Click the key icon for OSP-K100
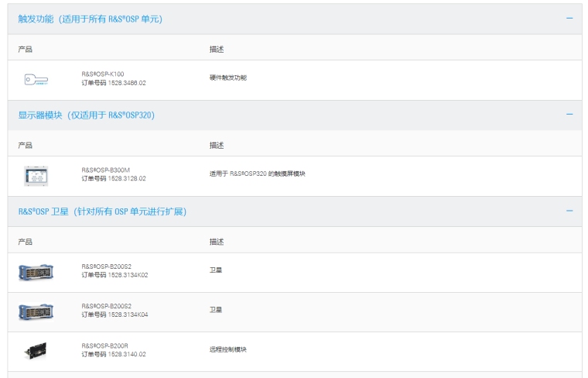Screen dimensions: 588x378 click(36, 78)
